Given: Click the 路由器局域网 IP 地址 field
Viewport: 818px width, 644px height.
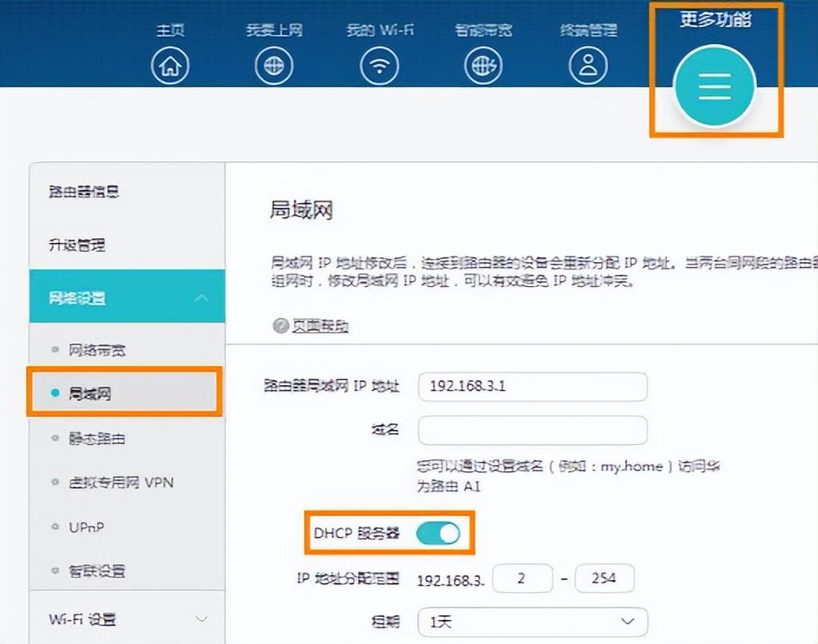Looking at the screenshot, I should [x=533, y=387].
